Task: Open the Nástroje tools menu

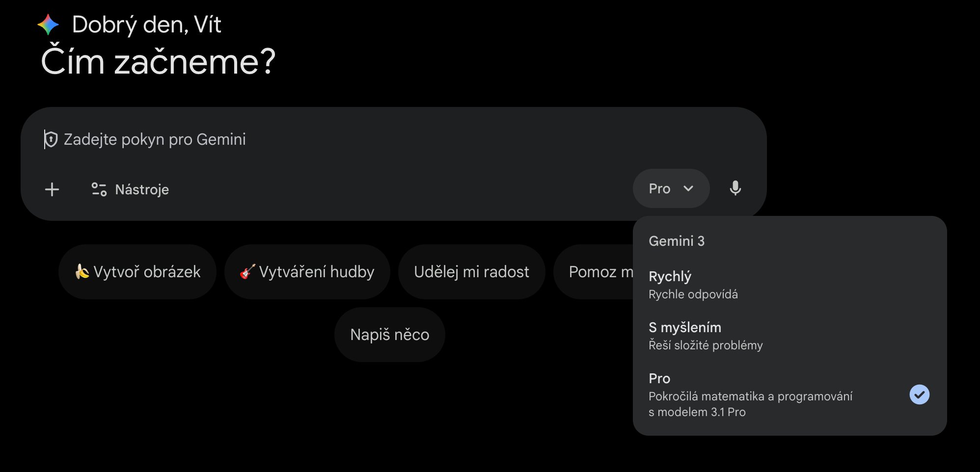Action: (141, 189)
